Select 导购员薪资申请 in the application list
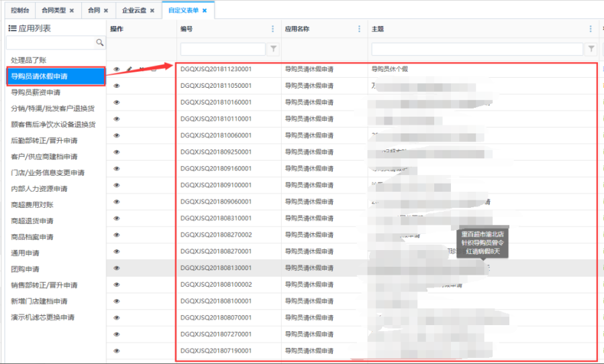The width and height of the screenshot is (604, 364). (36, 93)
